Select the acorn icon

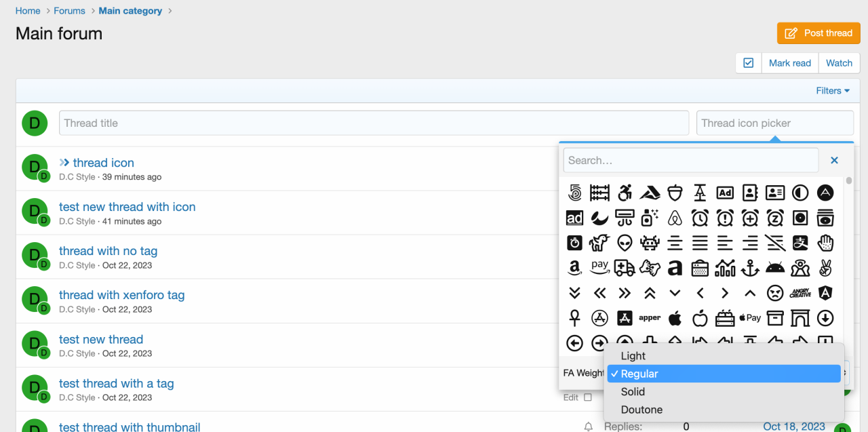click(x=675, y=193)
